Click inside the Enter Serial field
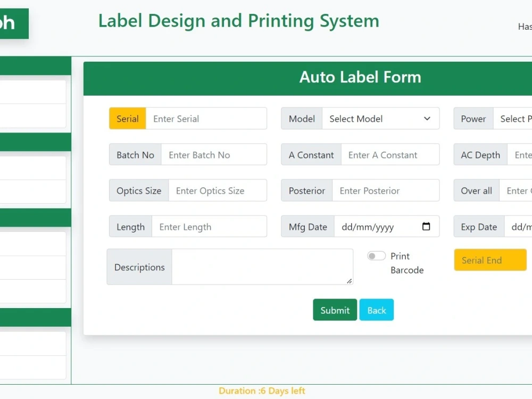This screenshot has width=532, height=399. click(206, 119)
